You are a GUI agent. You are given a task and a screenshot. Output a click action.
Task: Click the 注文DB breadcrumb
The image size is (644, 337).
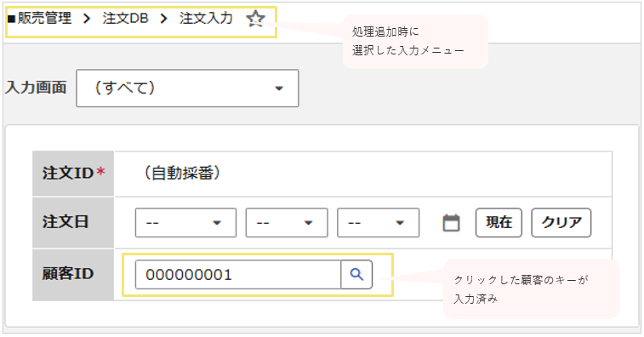125,19
